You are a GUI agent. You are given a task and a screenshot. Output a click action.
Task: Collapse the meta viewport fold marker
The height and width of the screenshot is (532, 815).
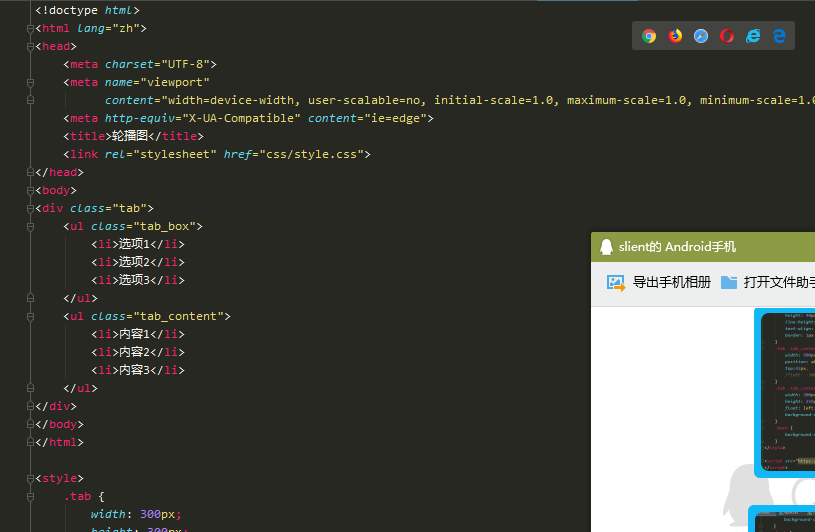click(30, 83)
